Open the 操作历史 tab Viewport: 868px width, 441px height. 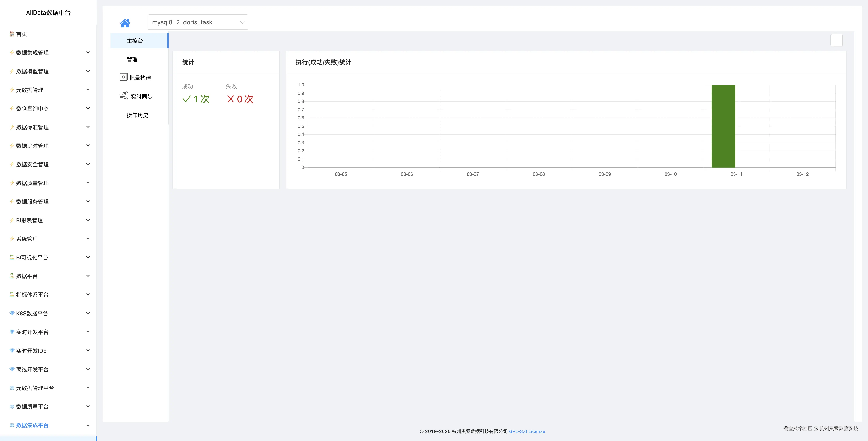coord(137,115)
